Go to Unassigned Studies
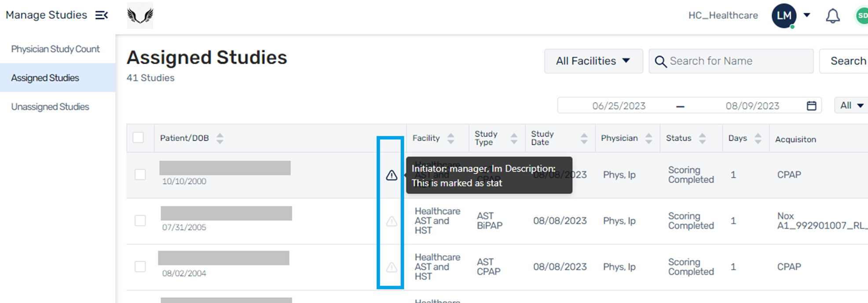The height and width of the screenshot is (303, 868). tap(50, 107)
